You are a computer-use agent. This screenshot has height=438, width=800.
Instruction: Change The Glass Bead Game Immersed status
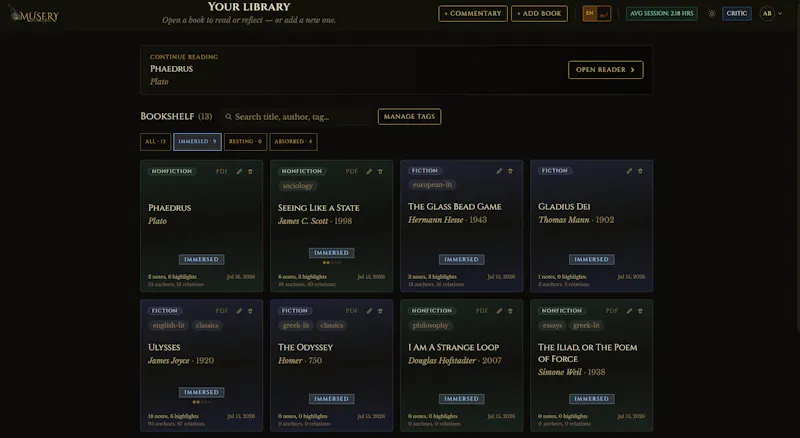[462, 259]
